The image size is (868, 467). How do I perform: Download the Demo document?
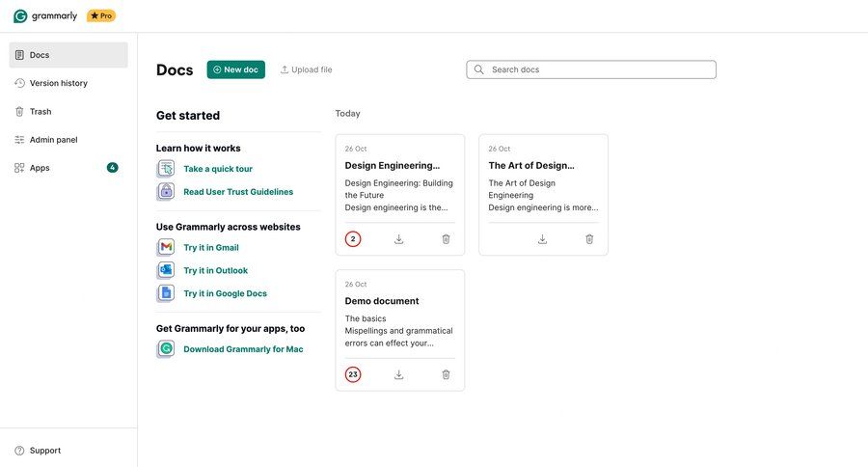click(x=398, y=375)
